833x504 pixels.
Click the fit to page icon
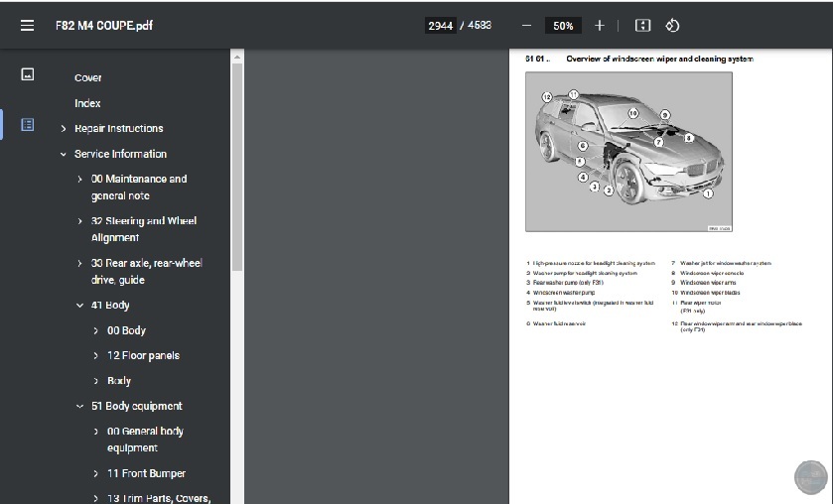tap(642, 26)
